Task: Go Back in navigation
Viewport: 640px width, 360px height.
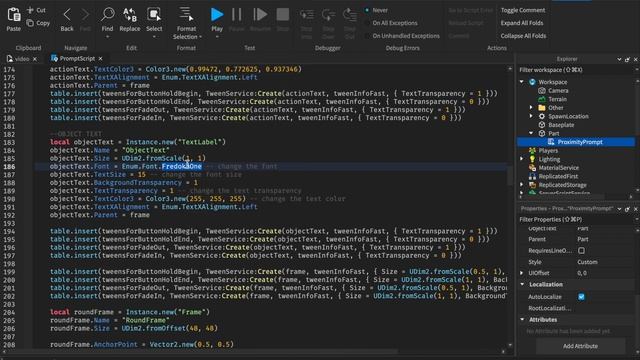Action: coord(67,16)
